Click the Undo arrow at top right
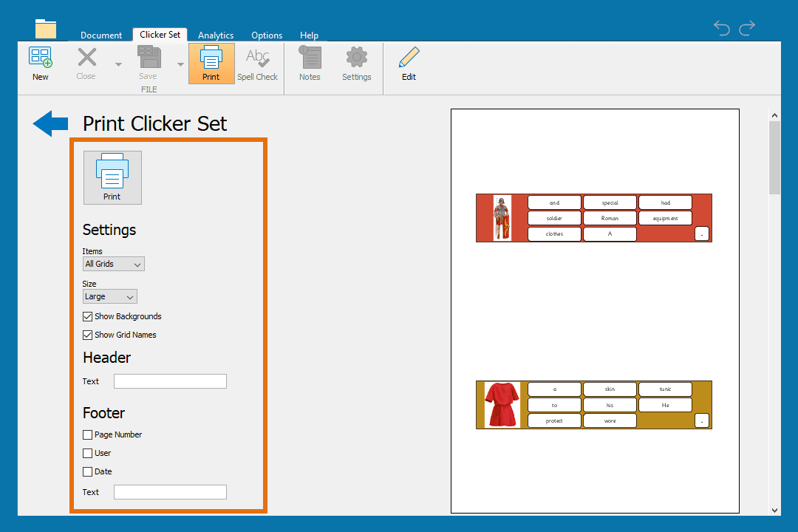This screenshot has width=798, height=532. point(721,28)
